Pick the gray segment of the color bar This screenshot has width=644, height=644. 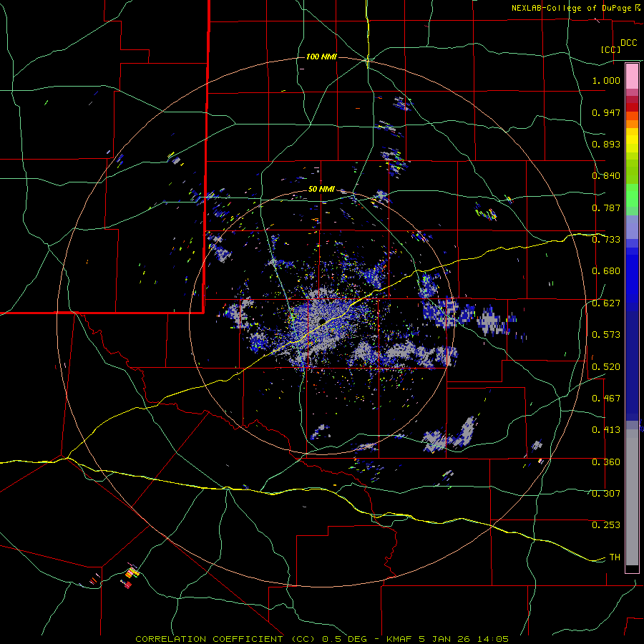tap(632, 497)
